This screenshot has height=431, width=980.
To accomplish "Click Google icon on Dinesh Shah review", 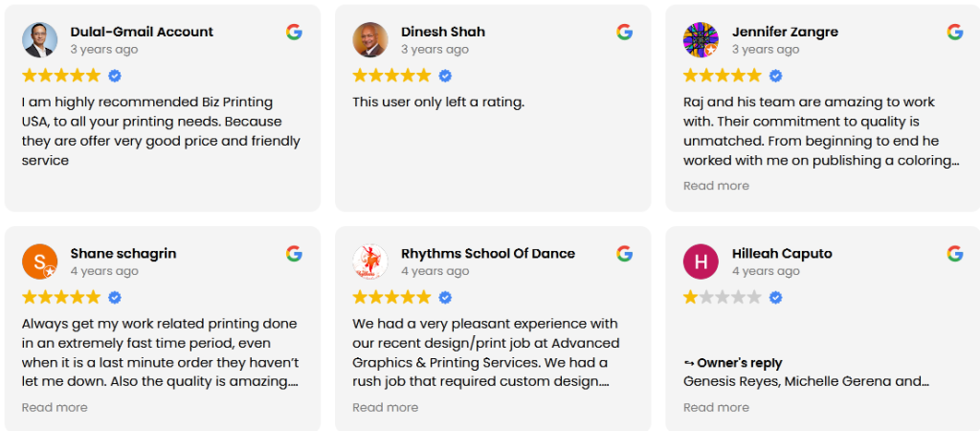I will click(x=624, y=32).
